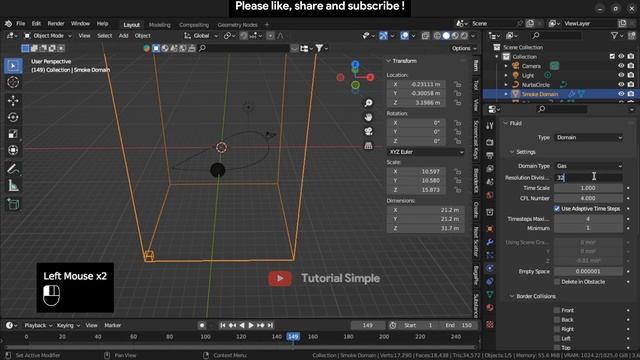Switch to Geometry Nodes workspace tab
Viewport: 640px width, 360px height.
(x=237, y=25)
